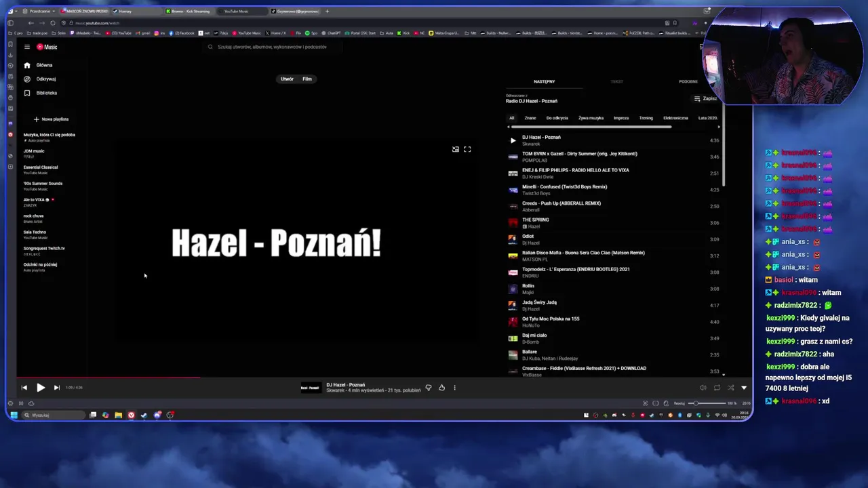
Task: Open the PODOBNE related tab
Action: pyautogui.click(x=688, y=81)
